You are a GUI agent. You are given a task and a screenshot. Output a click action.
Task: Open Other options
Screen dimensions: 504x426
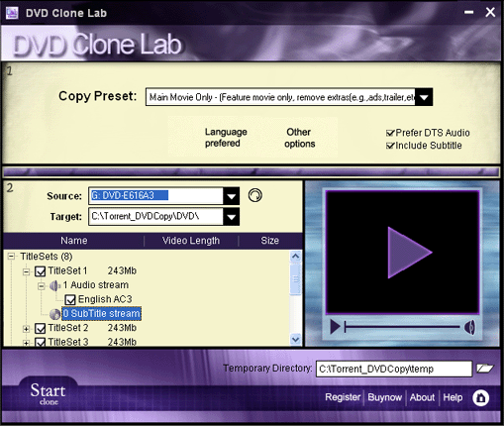[299, 138]
